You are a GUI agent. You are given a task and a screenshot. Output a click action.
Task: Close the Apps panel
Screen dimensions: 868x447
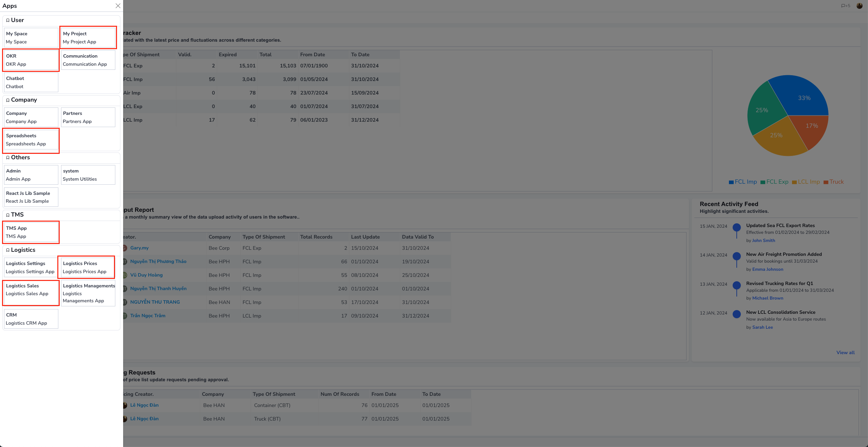(118, 6)
